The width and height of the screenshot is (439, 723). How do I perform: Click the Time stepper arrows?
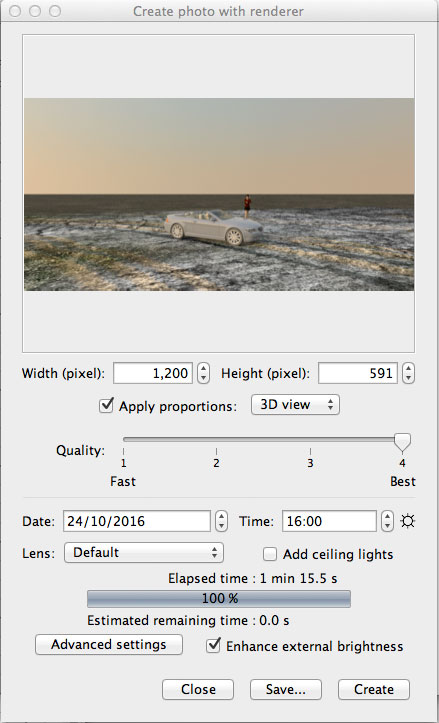click(x=388, y=521)
